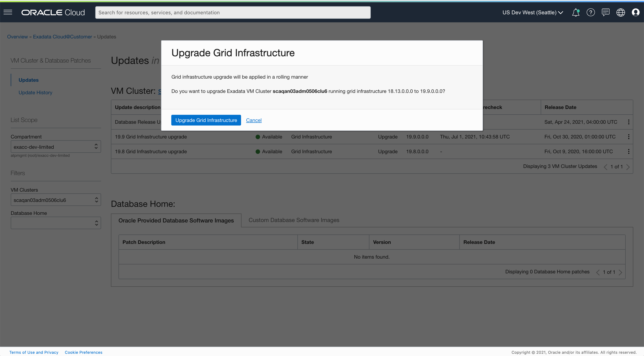Expand the US Dev West (Seattle) region selector
The image size is (644, 356).
tap(532, 13)
